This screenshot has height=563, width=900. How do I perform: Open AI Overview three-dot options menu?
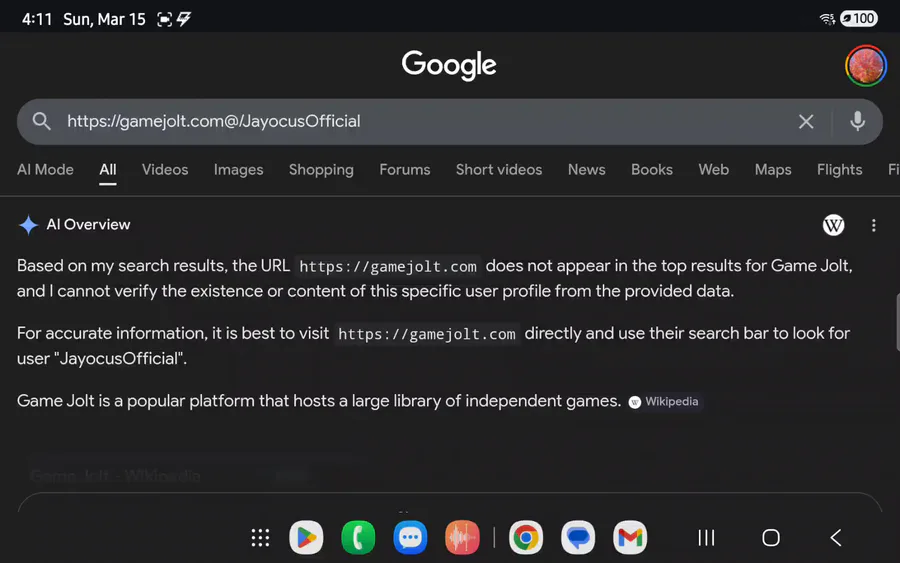874,226
